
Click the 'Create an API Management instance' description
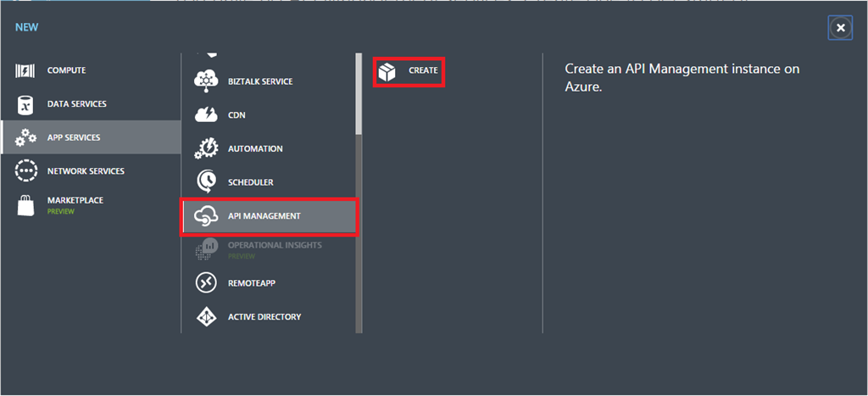point(682,77)
